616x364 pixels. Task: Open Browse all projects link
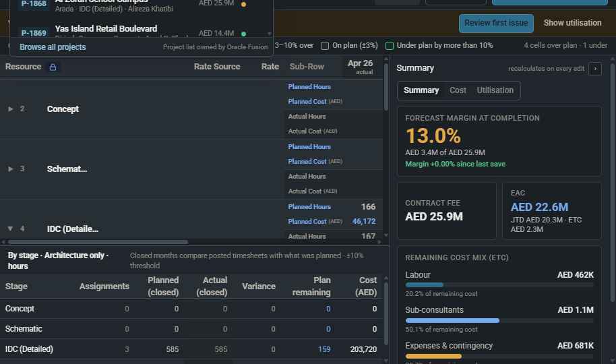(53, 47)
